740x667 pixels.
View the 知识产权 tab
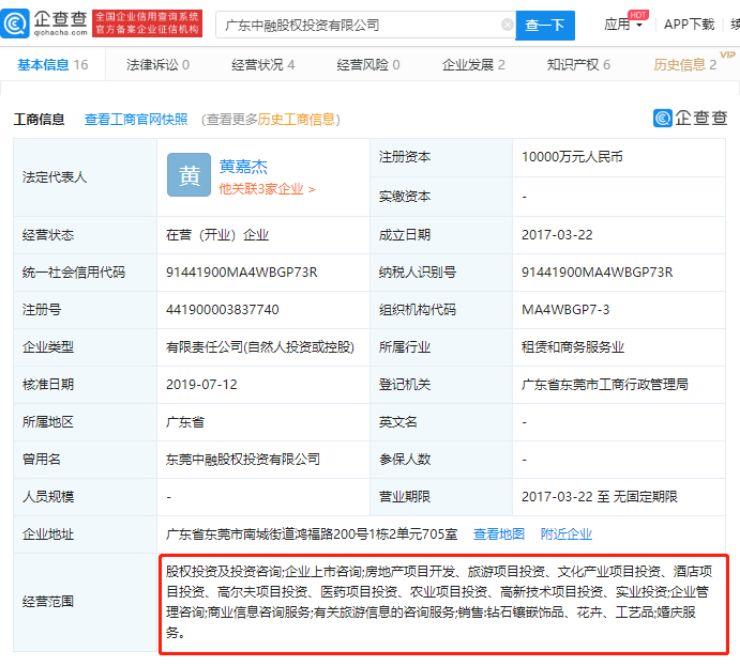(x=579, y=65)
